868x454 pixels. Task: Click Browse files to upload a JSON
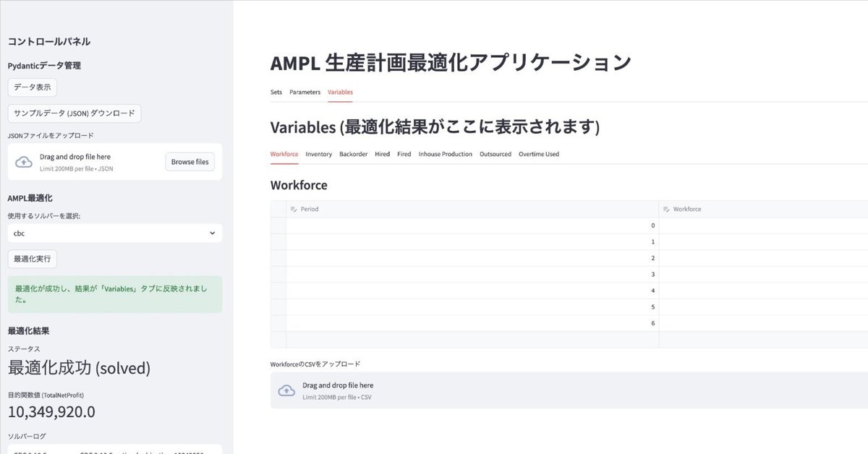pyautogui.click(x=190, y=161)
